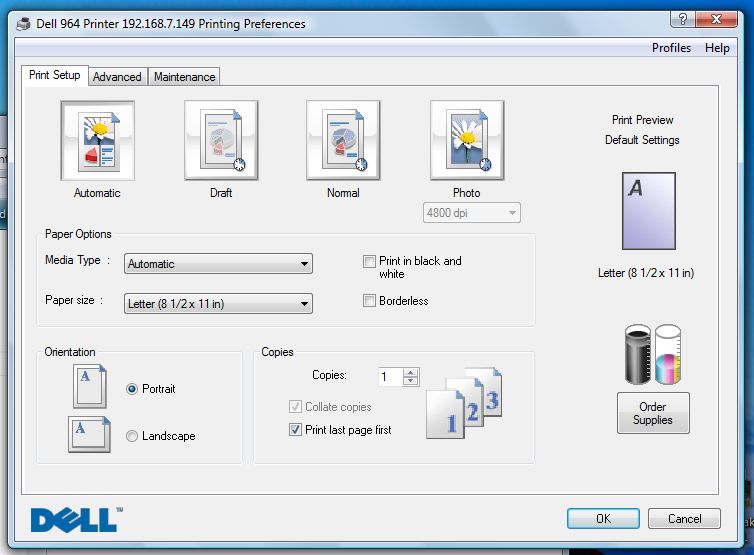Select the Automatic print quality icon
Image resolution: width=754 pixels, height=555 pixels.
[x=98, y=140]
